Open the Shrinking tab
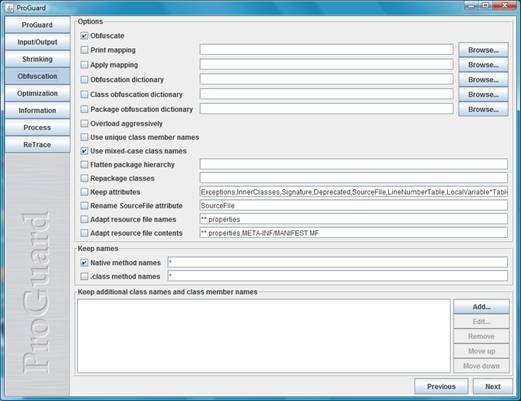This screenshot has width=521, height=401. pos(37,59)
